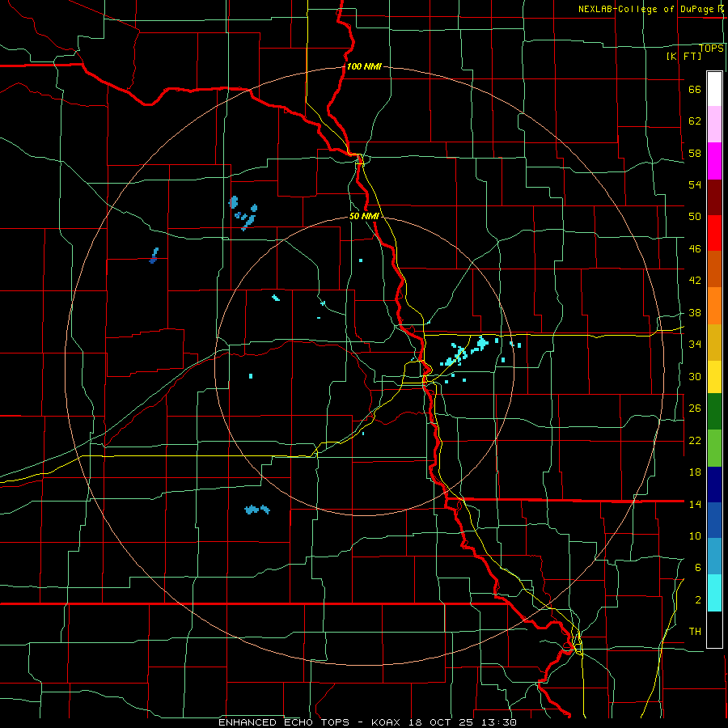Select the light green legend color band
This screenshot has width=728, height=728.
[x=714, y=448]
